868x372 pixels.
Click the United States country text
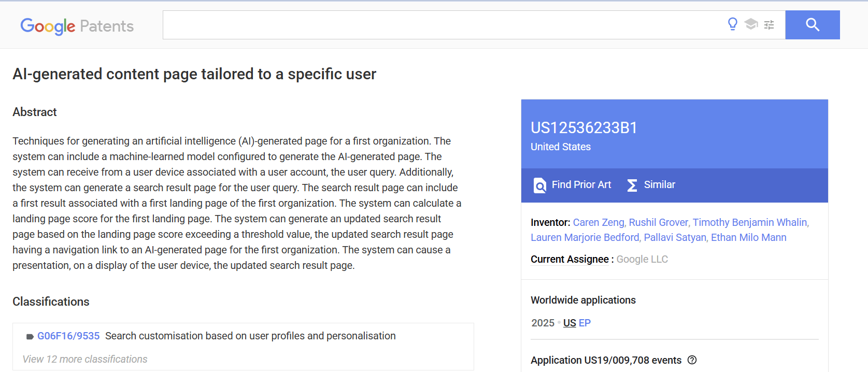(561, 147)
